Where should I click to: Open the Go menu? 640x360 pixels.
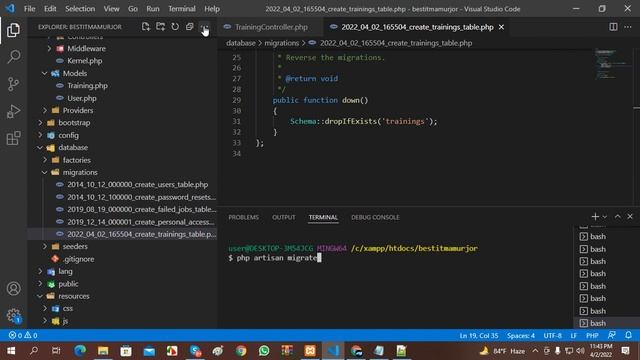pos(133,9)
